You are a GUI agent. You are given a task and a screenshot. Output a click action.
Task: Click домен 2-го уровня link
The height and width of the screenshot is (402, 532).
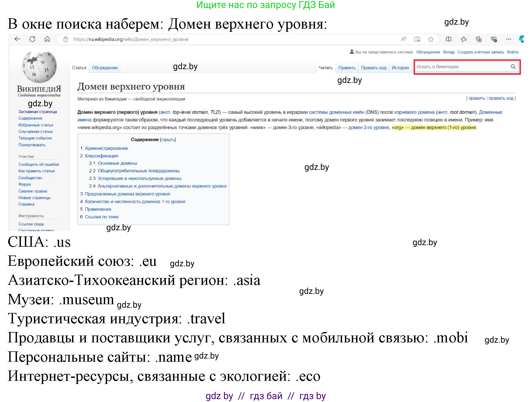point(369,128)
